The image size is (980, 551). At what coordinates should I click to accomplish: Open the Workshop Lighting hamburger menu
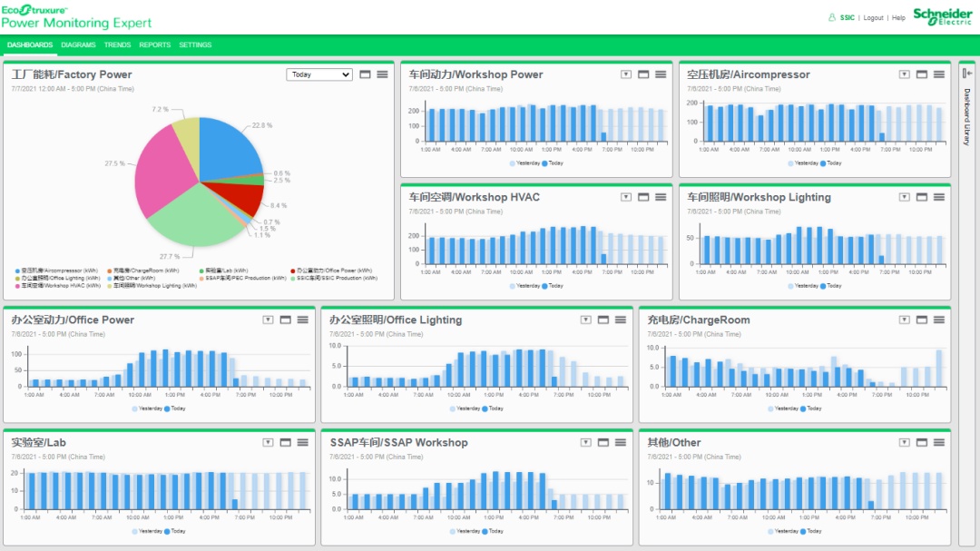[939, 197]
